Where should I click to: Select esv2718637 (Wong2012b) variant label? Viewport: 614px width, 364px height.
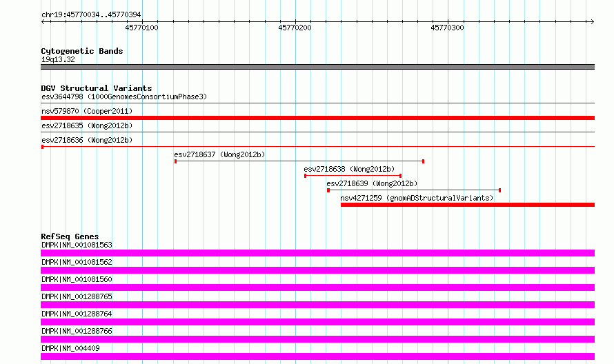pyautogui.click(x=219, y=154)
